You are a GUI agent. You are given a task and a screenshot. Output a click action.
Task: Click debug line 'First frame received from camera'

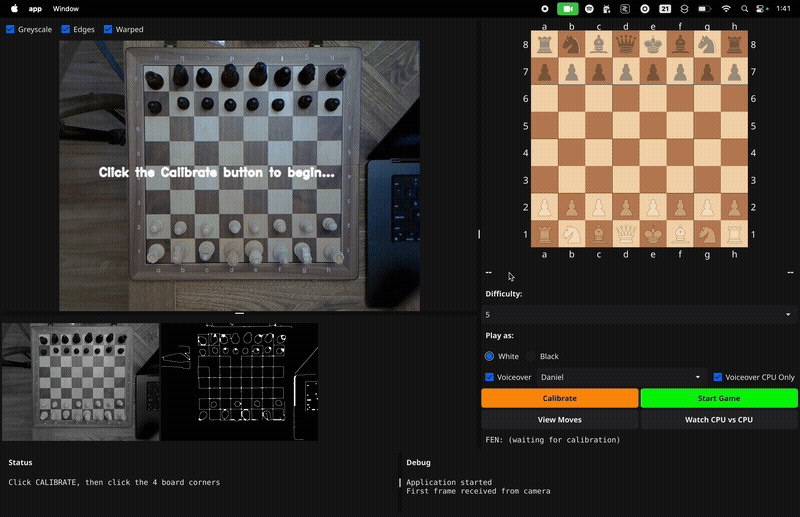click(x=478, y=491)
